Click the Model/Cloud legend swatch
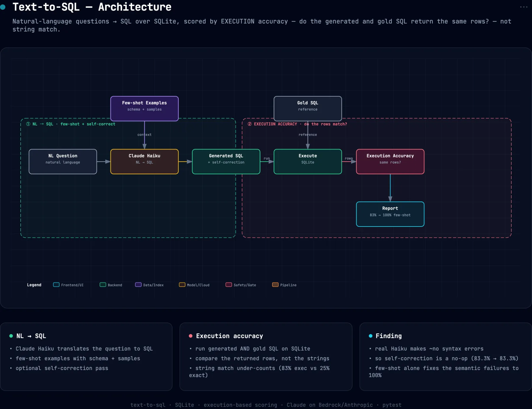This screenshot has height=409, width=532. click(182, 285)
